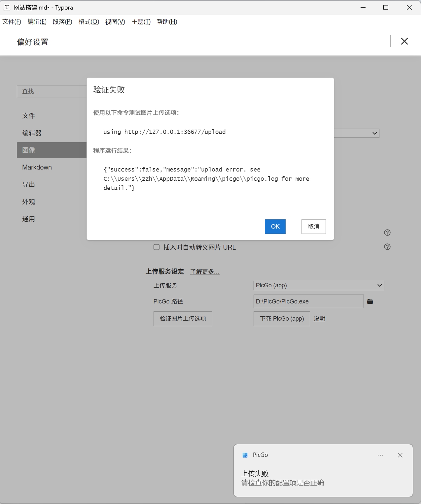The height and width of the screenshot is (504, 421).
Task: Click the Typora app icon in title bar
Action: click(x=7, y=7)
